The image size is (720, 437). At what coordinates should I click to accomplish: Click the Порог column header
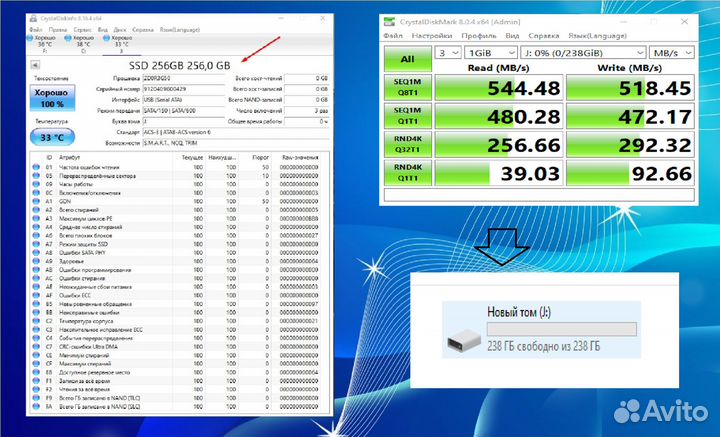click(260, 157)
